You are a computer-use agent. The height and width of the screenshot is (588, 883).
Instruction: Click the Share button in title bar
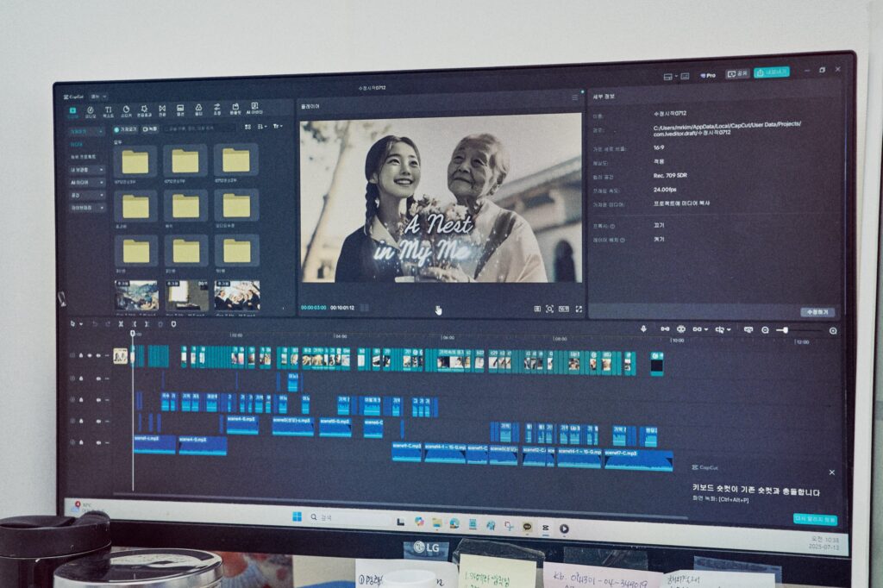(737, 74)
